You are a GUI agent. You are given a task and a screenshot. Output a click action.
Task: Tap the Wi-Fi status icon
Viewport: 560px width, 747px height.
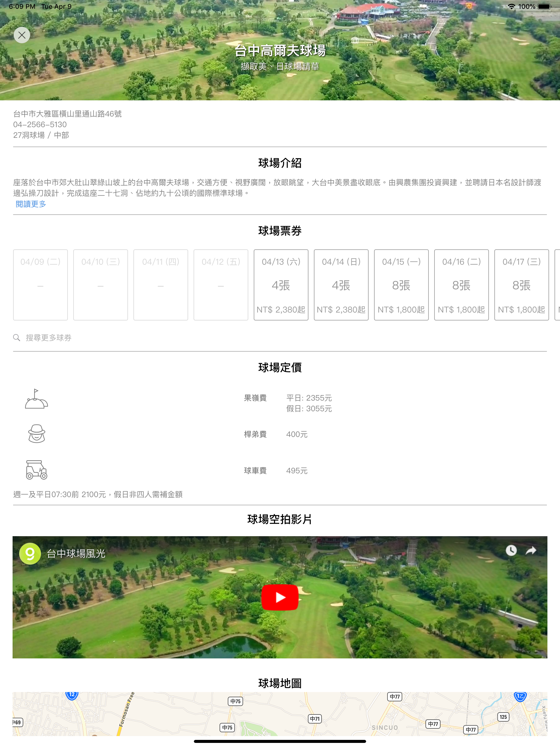pos(511,6)
